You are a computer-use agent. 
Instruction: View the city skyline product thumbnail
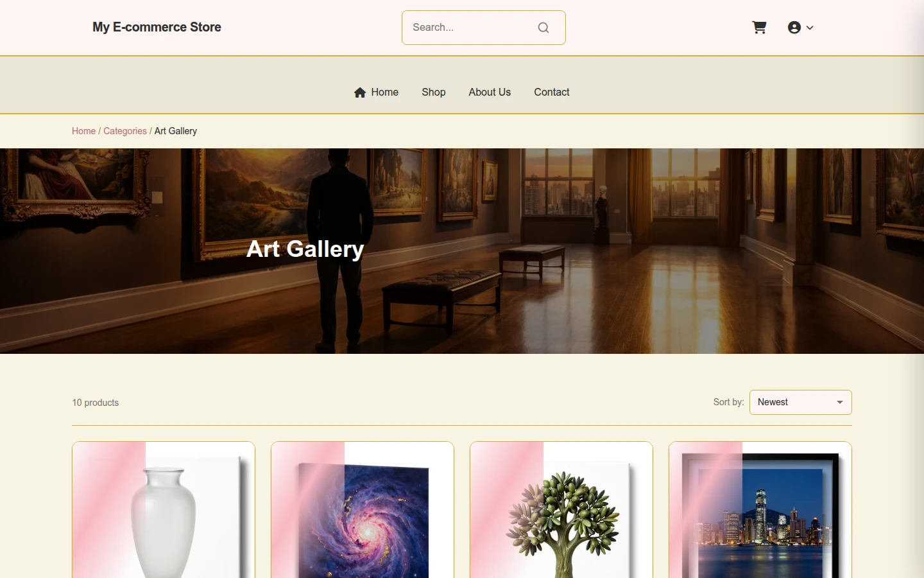760,510
